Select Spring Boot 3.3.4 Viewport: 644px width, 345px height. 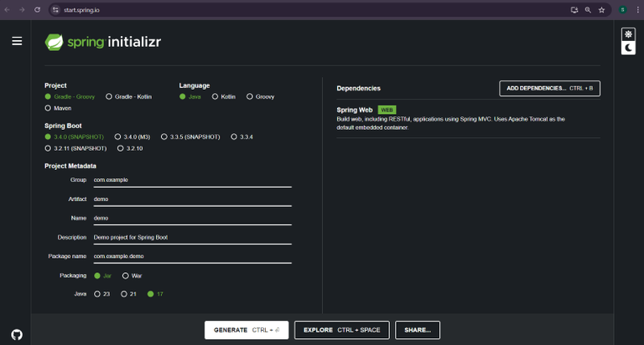click(241, 137)
